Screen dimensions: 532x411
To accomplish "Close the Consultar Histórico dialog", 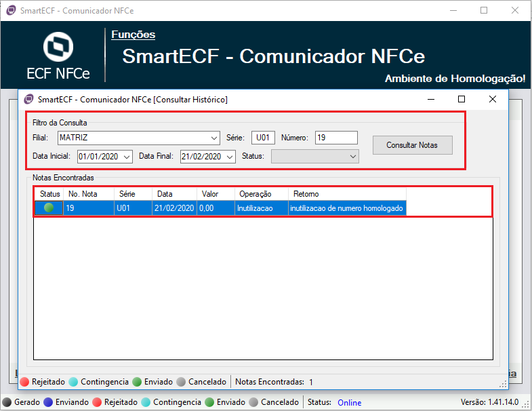I will pos(492,99).
